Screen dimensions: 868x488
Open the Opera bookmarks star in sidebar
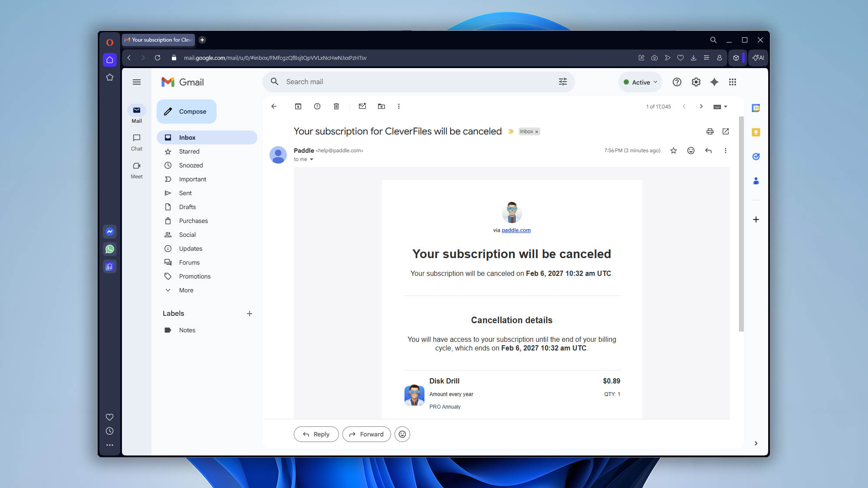point(110,77)
